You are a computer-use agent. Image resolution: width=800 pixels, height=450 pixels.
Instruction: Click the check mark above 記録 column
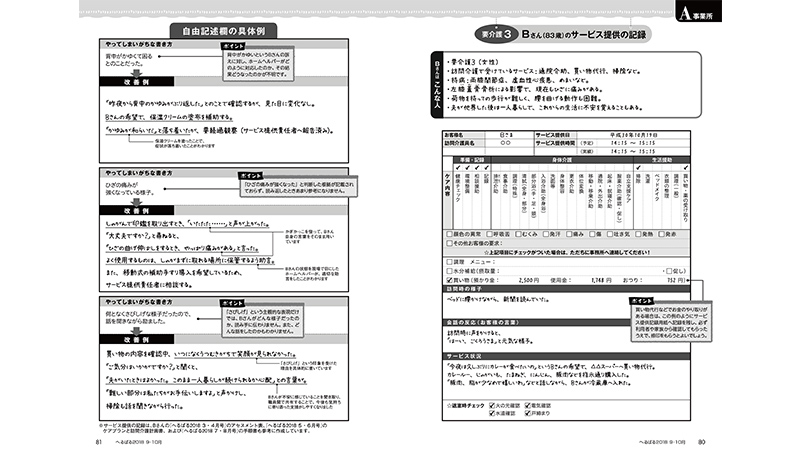point(486,167)
